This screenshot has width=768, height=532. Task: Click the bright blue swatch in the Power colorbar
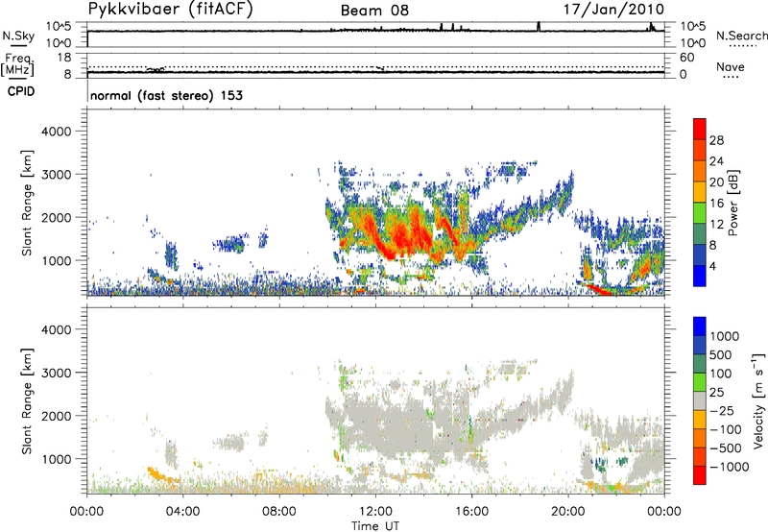tap(700, 276)
